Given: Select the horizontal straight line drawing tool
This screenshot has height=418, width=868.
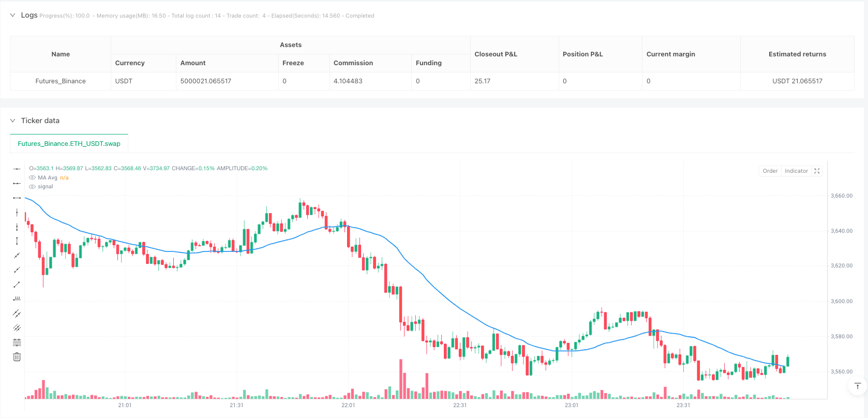Looking at the screenshot, I should 17,169.
